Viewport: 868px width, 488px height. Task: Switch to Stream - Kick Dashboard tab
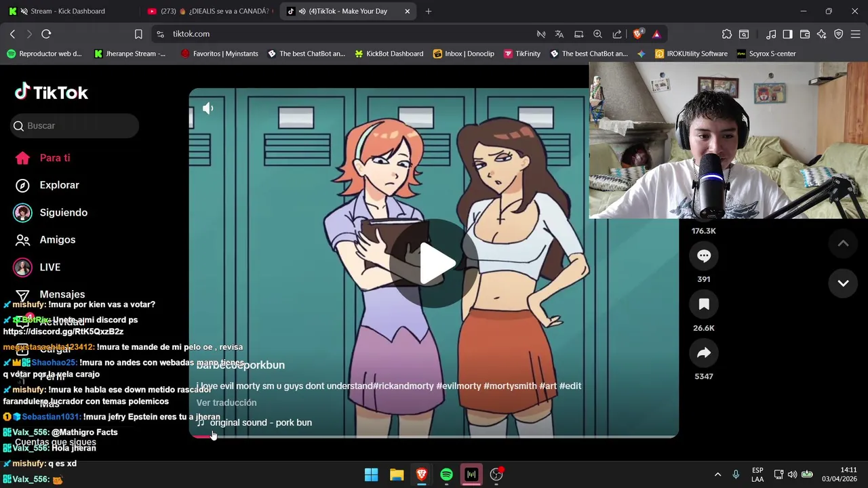(x=68, y=11)
